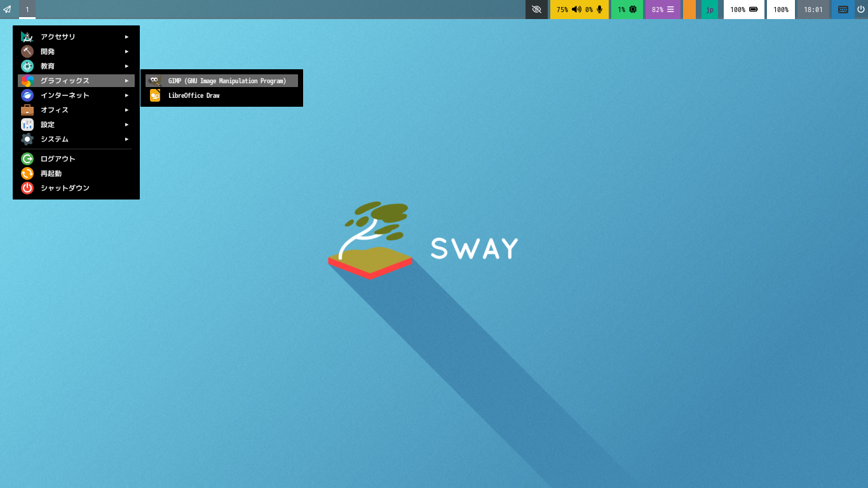Click the atom icon for 教育
The height and width of the screenshot is (488, 868).
click(27, 66)
